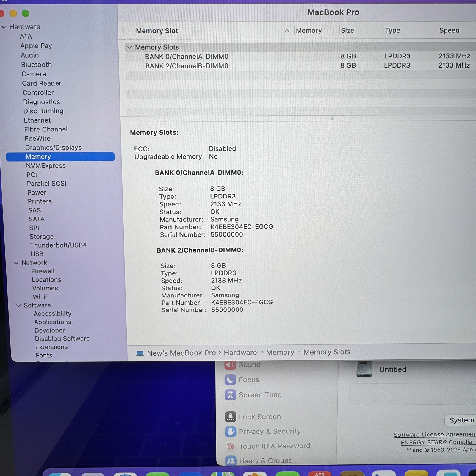
Task: Select Fibre Channel in the sidebar
Action: tap(46, 129)
